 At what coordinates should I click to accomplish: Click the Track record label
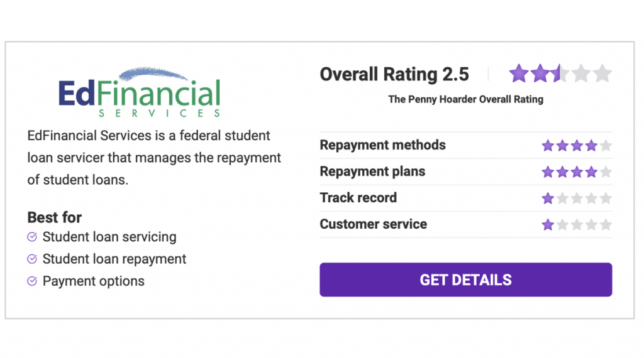coord(358,198)
